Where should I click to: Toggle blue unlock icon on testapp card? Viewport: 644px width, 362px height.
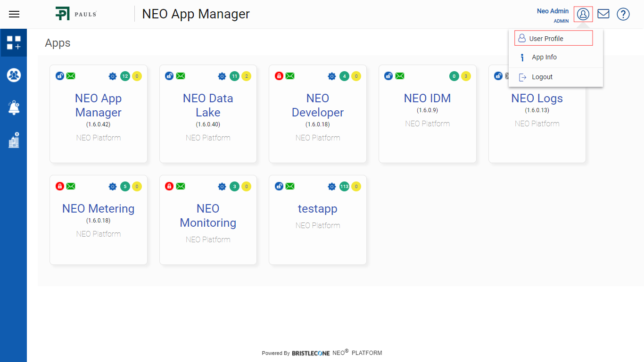tap(279, 186)
